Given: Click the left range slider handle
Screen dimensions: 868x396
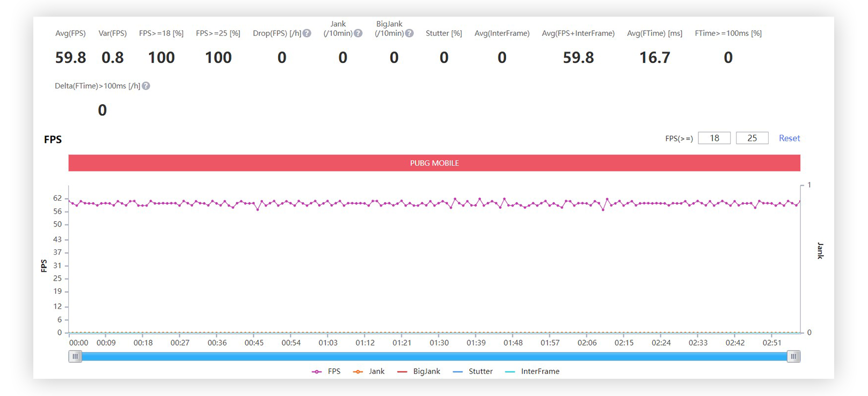Looking at the screenshot, I should tap(75, 356).
